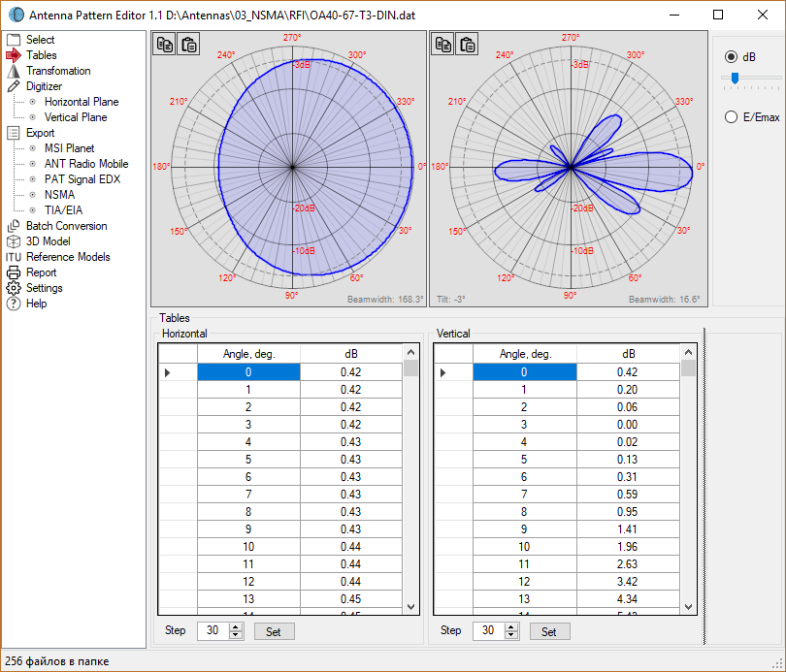The width and height of the screenshot is (786, 672).
Task: Select Horizontal Plane under Digitizer
Action: click(x=81, y=101)
